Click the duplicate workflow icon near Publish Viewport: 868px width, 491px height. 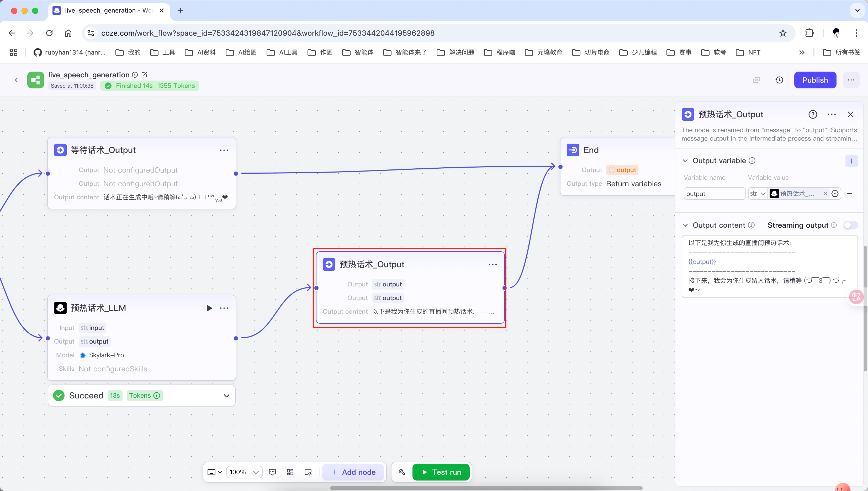tap(756, 80)
